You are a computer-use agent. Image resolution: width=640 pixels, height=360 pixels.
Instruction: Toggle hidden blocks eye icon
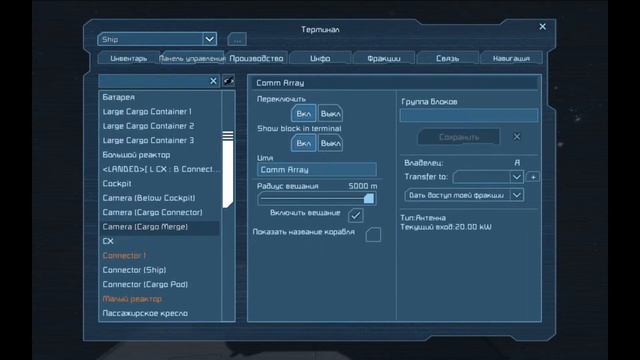pyautogui.click(x=229, y=81)
